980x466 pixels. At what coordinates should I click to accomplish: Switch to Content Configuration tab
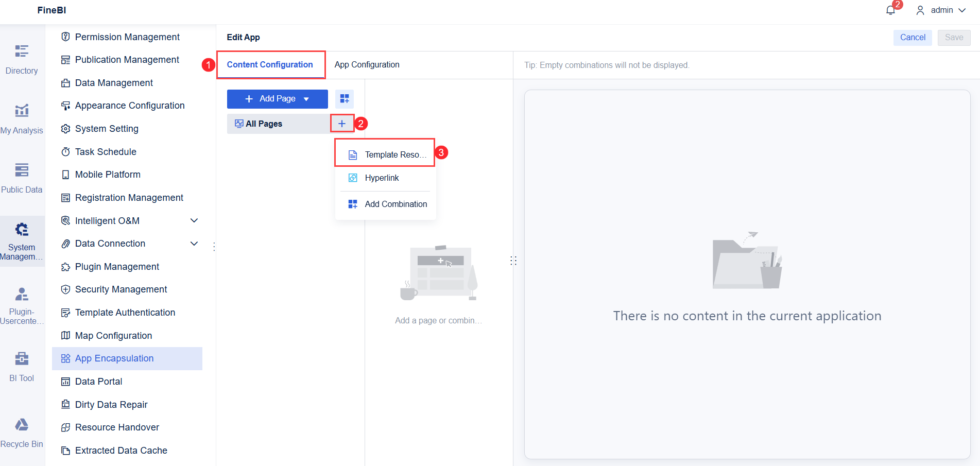pos(270,65)
